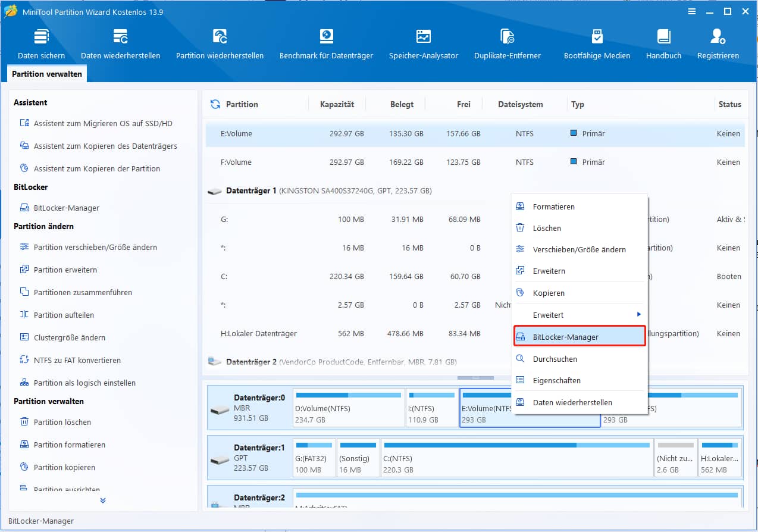Open Partition wiederherstellen in the toolbar

coord(220,45)
